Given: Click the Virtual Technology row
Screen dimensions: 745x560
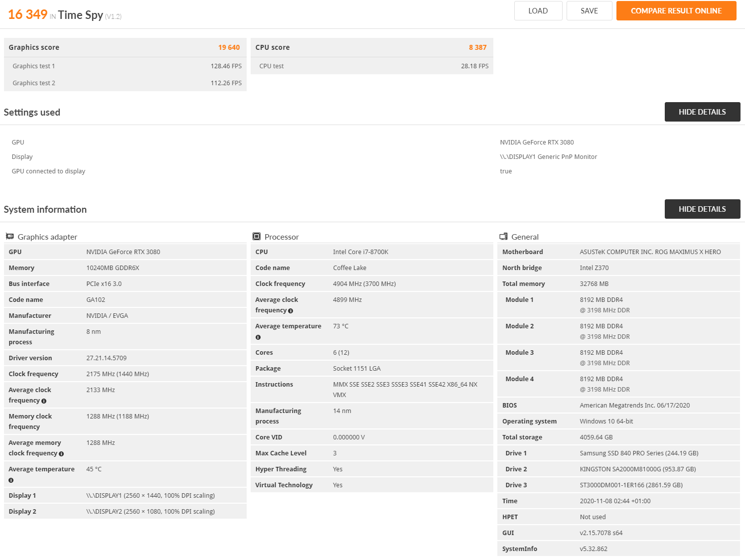Looking at the screenshot, I should point(372,485).
